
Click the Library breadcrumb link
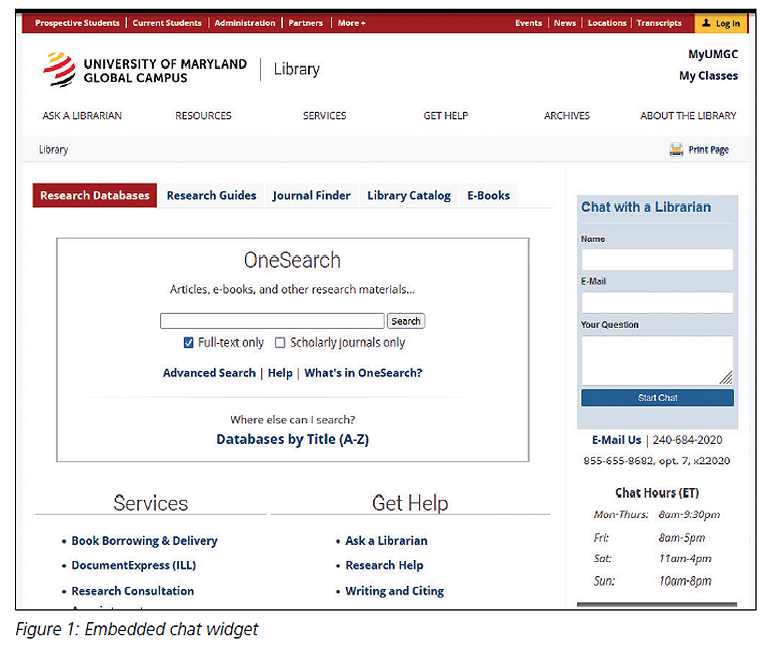(53, 150)
